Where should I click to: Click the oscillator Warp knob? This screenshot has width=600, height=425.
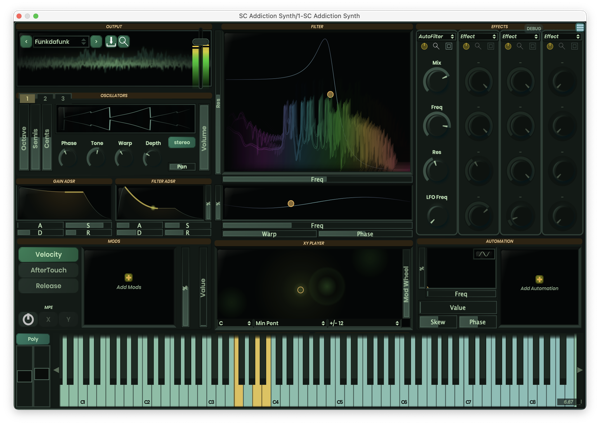[125, 158]
